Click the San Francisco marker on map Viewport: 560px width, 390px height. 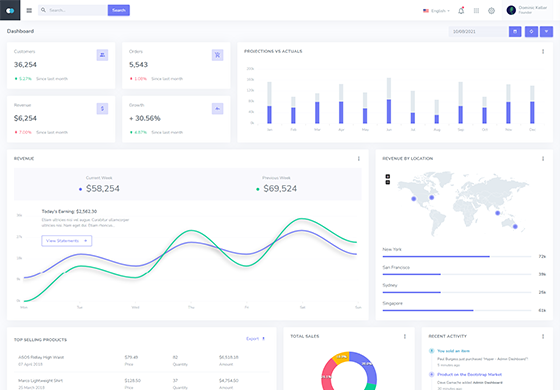point(414,199)
